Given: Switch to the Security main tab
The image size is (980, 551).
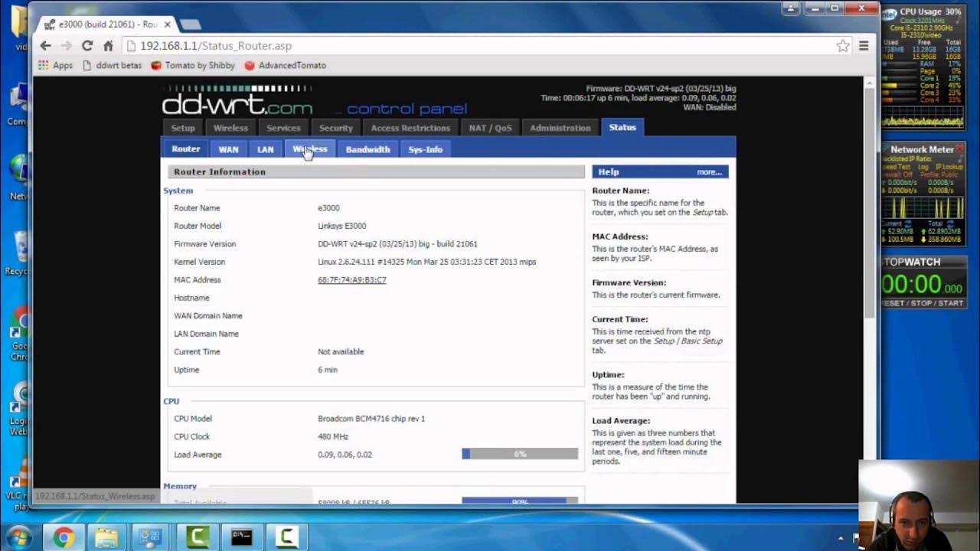Looking at the screenshot, I should [x=336, y=128].
